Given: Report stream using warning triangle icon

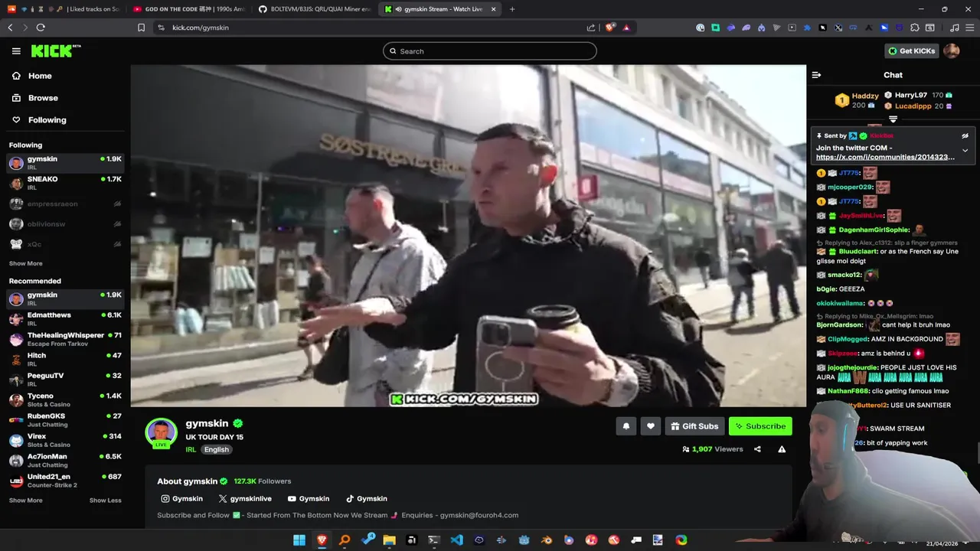Looking at the screenshot, I should point(782,449).
